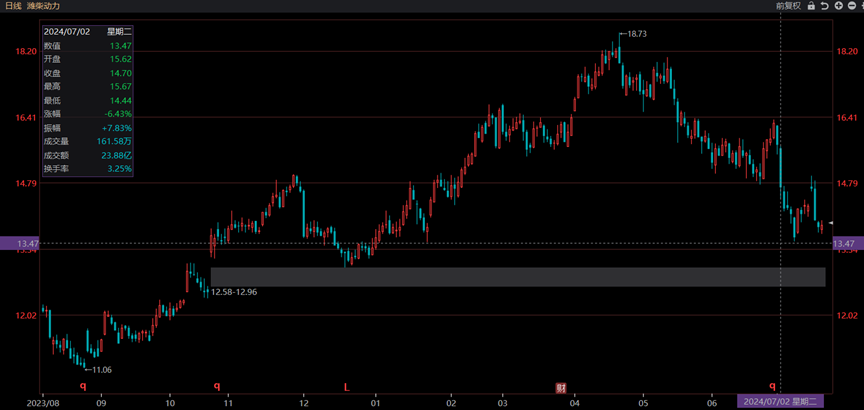The width and height of the screenshot is (864, 410).
Task: Click the q marker near 09
Action: pyautogui.click(x=83, y=386)
